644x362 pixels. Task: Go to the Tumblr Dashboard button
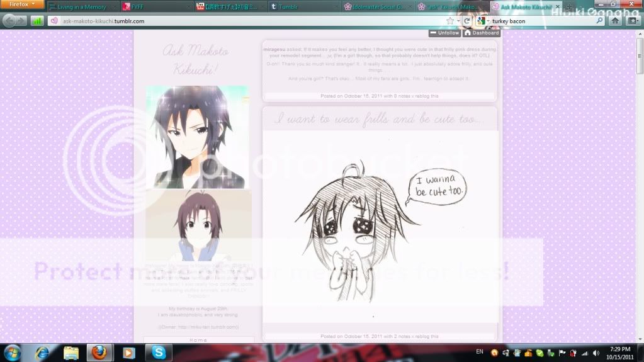482,33
